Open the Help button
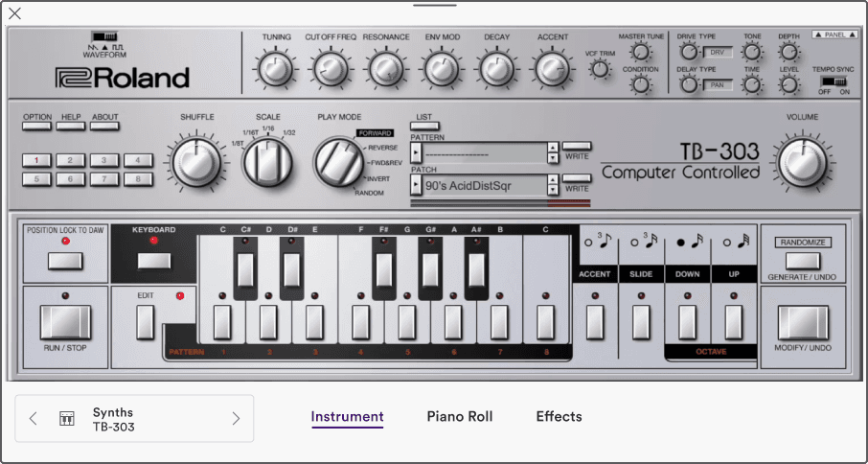 [x=71, y=126]
